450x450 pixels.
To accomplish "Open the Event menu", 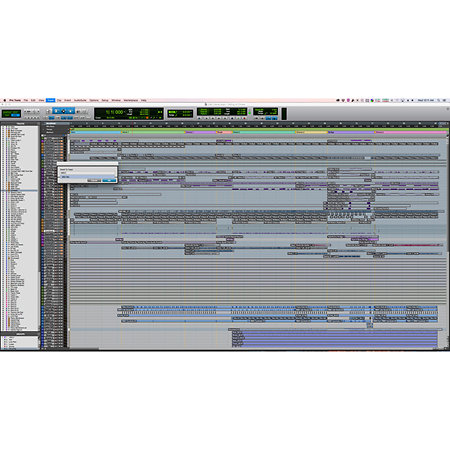I will 68,100.
